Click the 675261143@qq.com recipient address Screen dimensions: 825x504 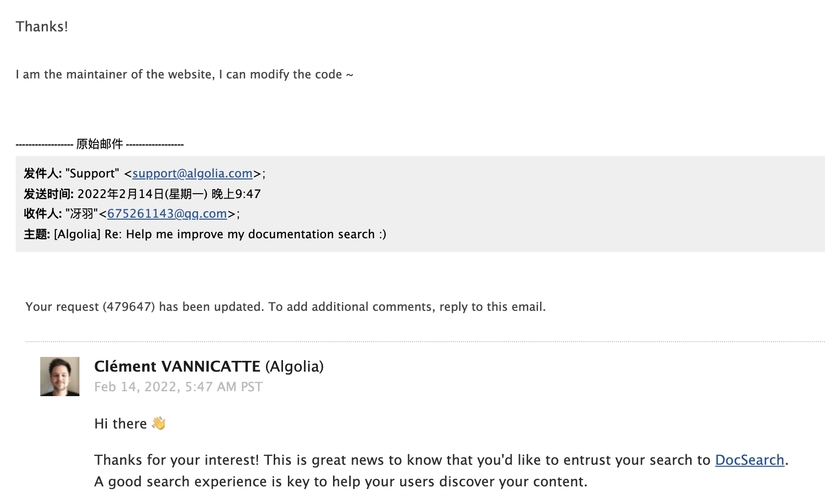[x=167, y=214]
